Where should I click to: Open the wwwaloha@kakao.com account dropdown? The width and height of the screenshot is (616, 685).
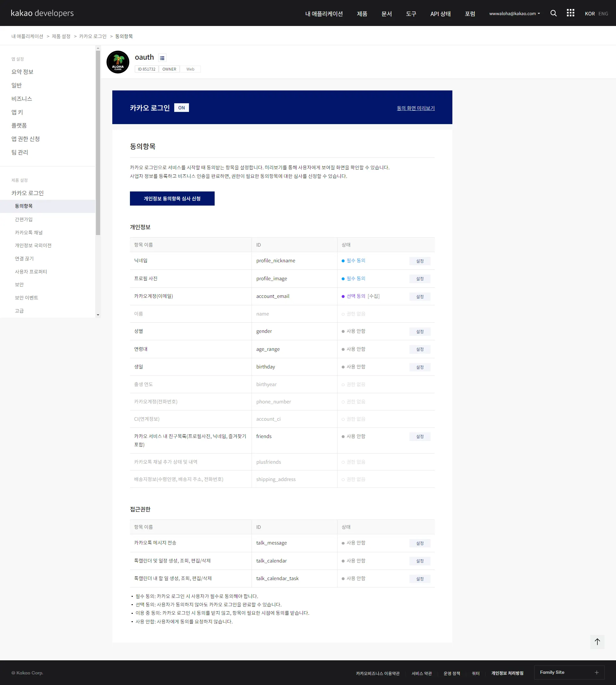click(x=514, y=13)
